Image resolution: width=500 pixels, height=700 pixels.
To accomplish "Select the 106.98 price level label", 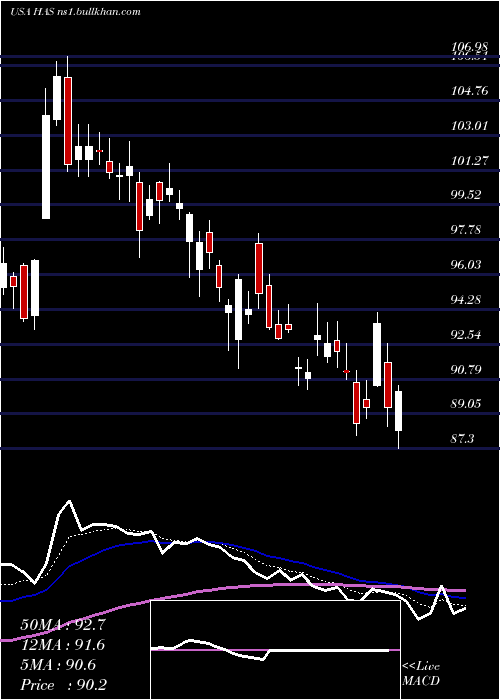I will tap(469, 47).
